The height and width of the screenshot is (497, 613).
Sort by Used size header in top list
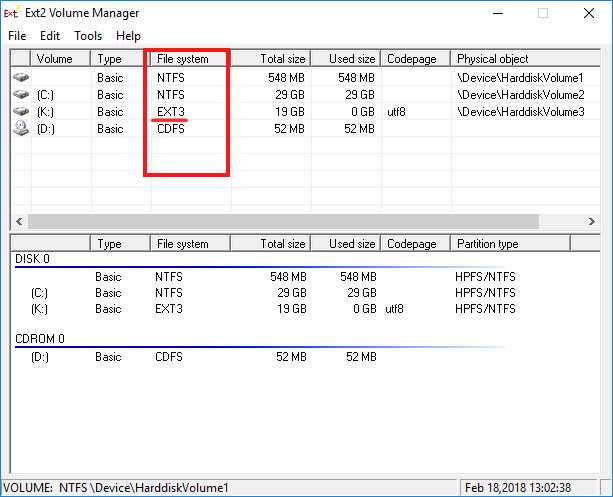point(346,59)
